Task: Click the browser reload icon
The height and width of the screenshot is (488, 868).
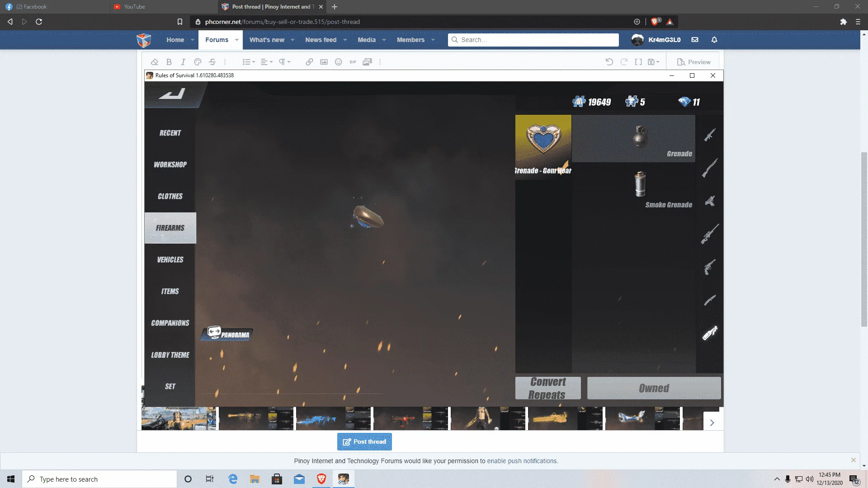Action: click(39, 22)
